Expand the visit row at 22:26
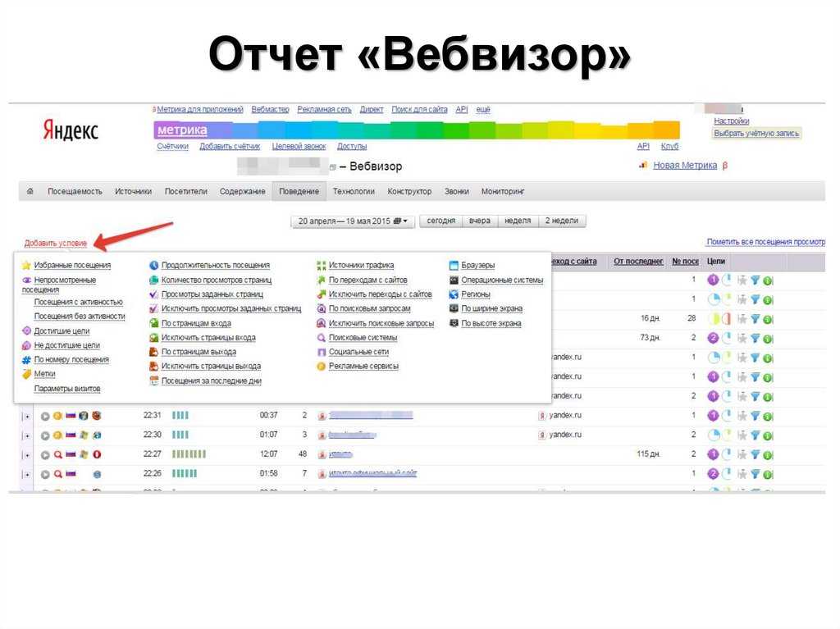This screenshot has width=840, height=629. coord(25,475)
